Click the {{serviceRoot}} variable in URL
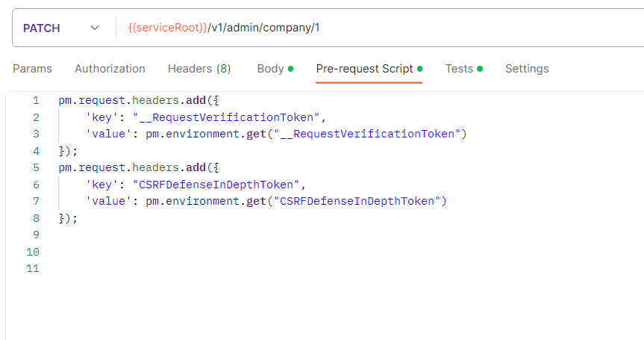The image size is (644, 340). [168, 28]
